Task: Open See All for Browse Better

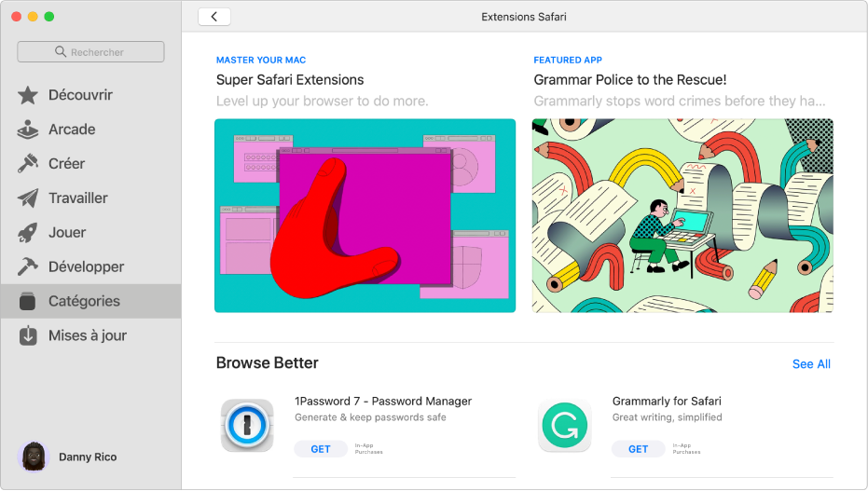Action: [811, 364]
